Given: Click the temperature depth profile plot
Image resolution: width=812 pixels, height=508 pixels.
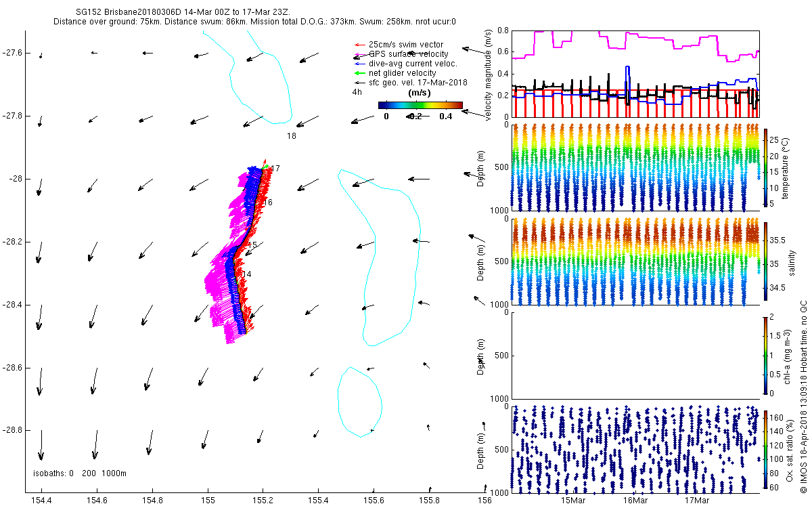Looking at the screenshot, I should 636,167.
